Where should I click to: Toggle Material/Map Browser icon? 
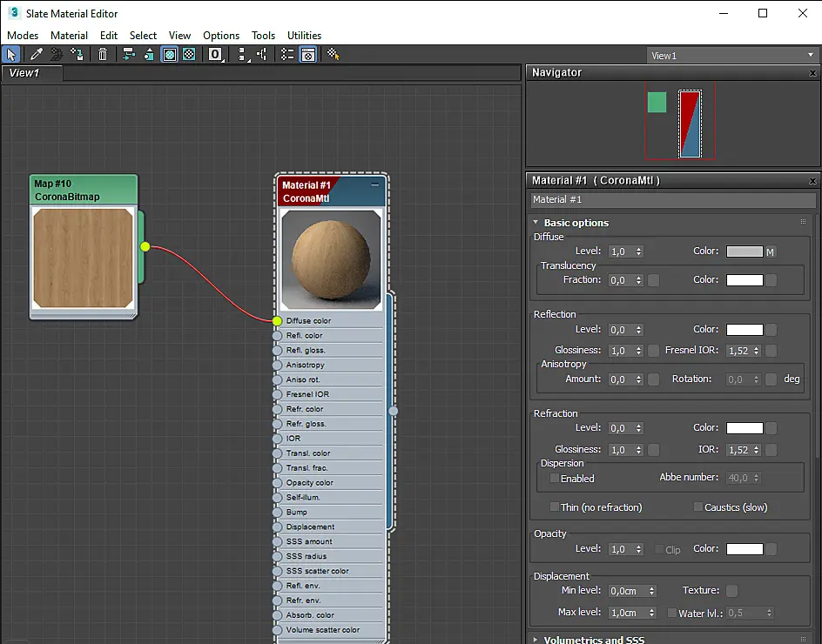coord(287,54)
